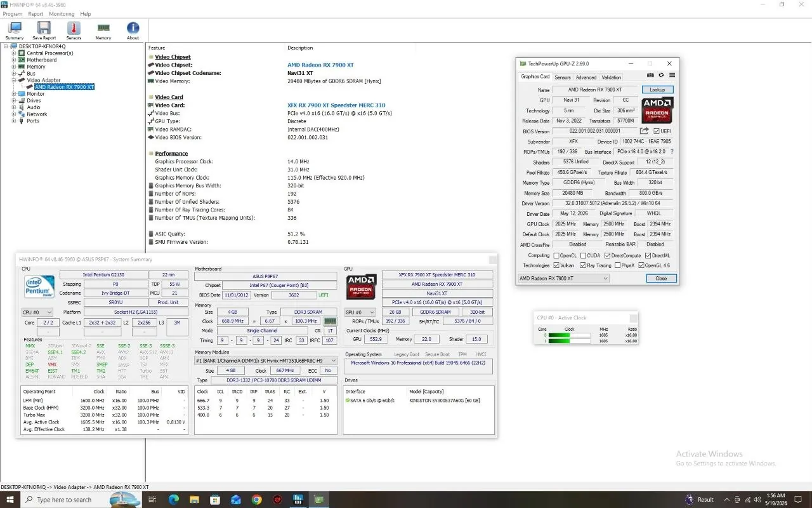Screen dimensions: 812x508
Task: Open the GPU #0 dropdown
Action: pyautogui.click(x=360, y=312)
